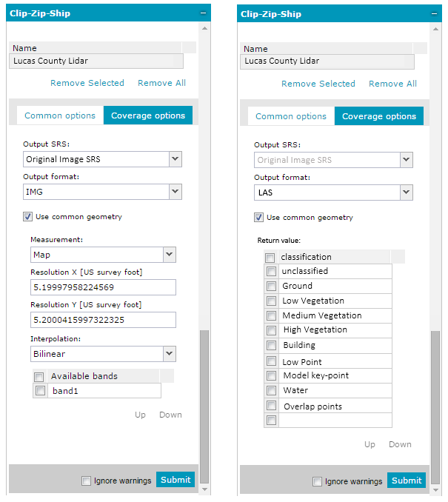Open the IMG output format dropdown
The height and width of the screenshot is (502, 448).
pyautogui.click(x=175, y=191)
